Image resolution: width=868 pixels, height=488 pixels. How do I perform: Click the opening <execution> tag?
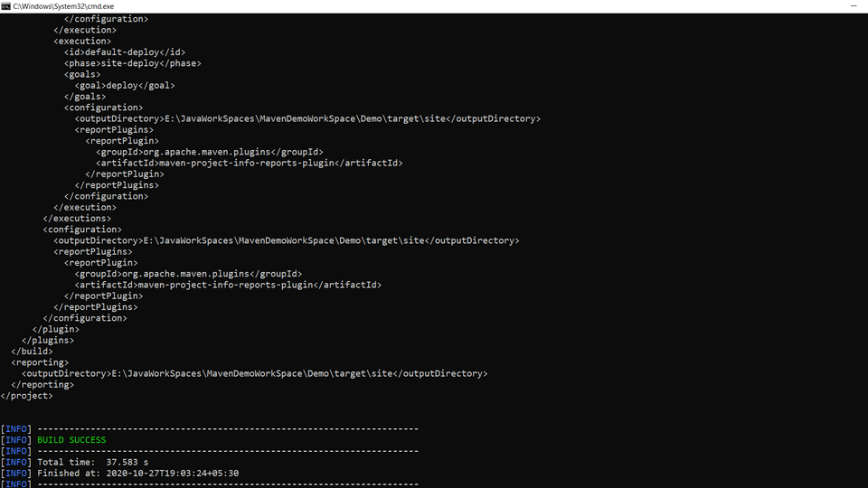click(82, 42)
